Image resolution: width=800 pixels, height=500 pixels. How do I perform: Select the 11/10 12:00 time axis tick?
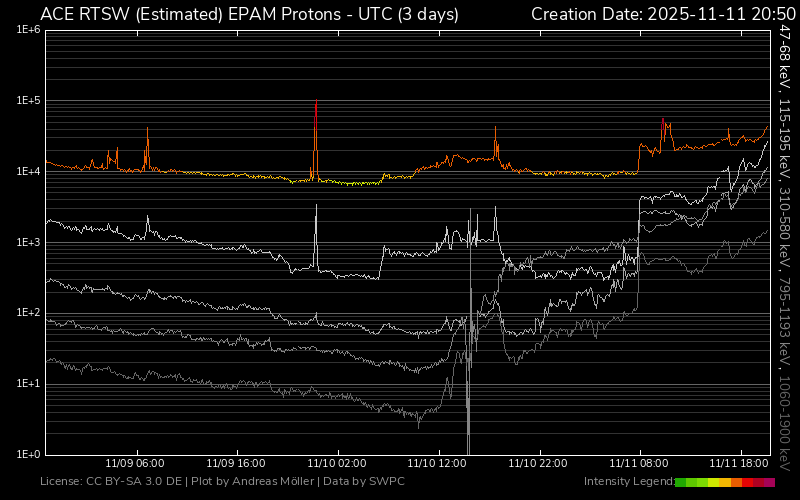[x=438, y=464]
